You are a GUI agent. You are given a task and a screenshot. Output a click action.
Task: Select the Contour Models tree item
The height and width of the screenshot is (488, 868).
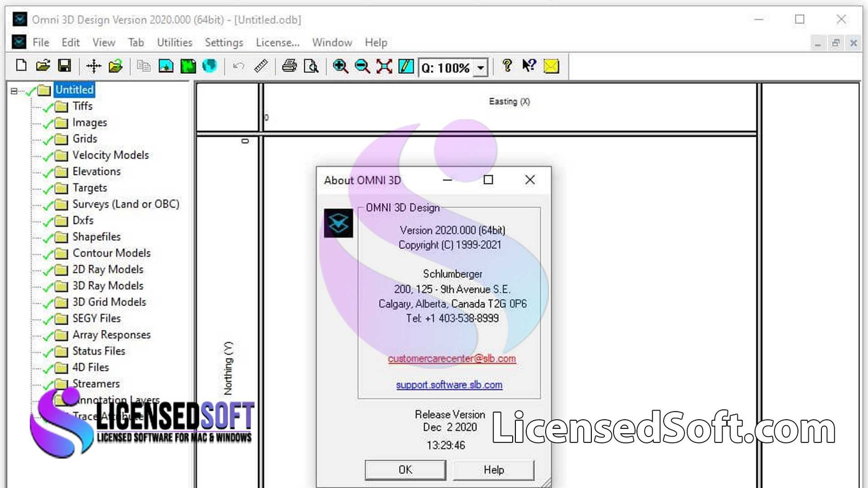pos(112,253)
